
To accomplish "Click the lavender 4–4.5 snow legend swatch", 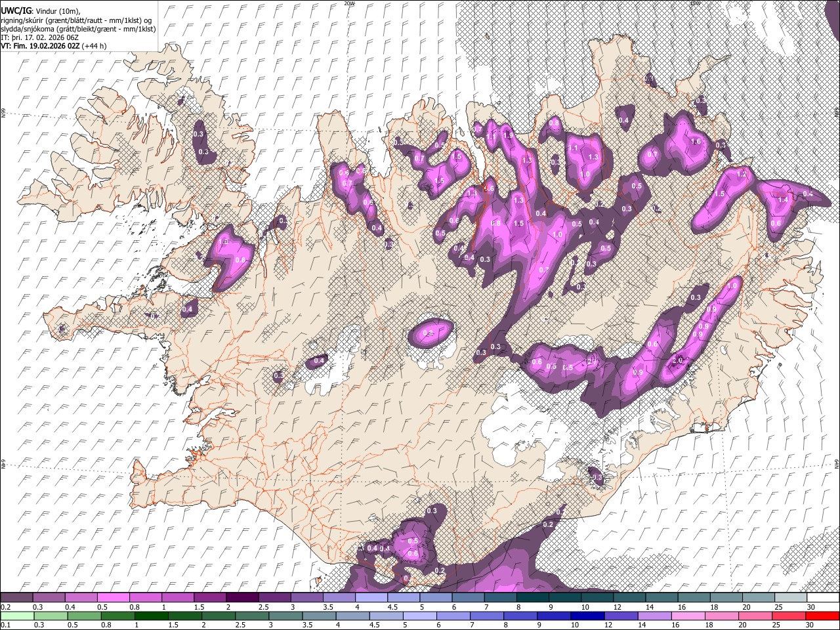I will (371, 597).
